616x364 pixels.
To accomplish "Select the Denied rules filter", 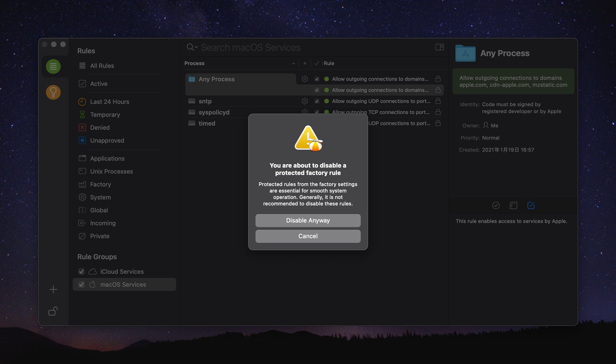I will tap(100, 128).
